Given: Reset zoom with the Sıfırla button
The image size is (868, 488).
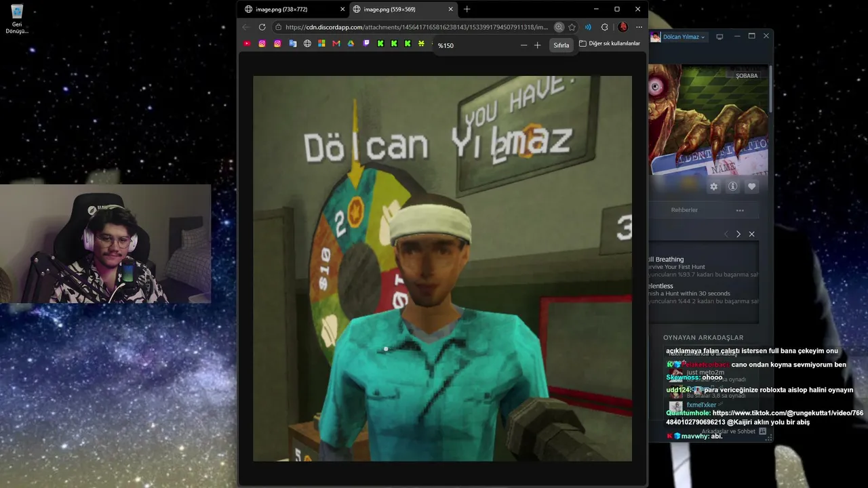Looking at the screenshot, I should (561, 45).
